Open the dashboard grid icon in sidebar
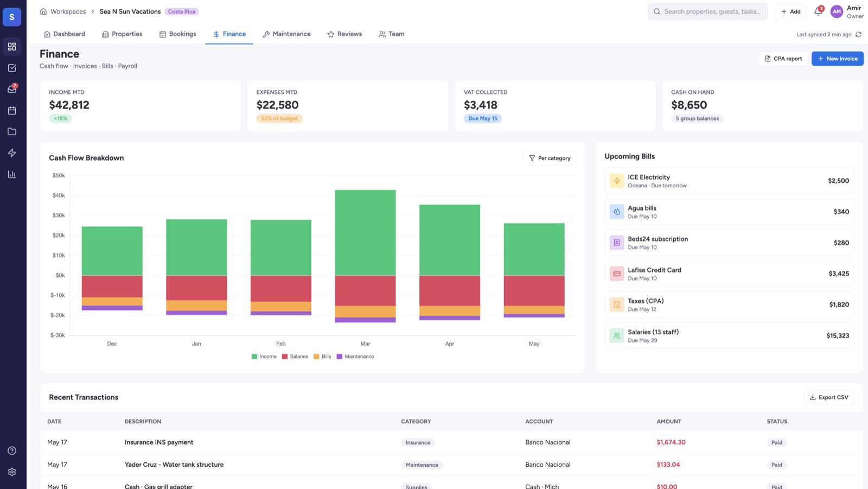868x489 pixels. click(12, 47)
